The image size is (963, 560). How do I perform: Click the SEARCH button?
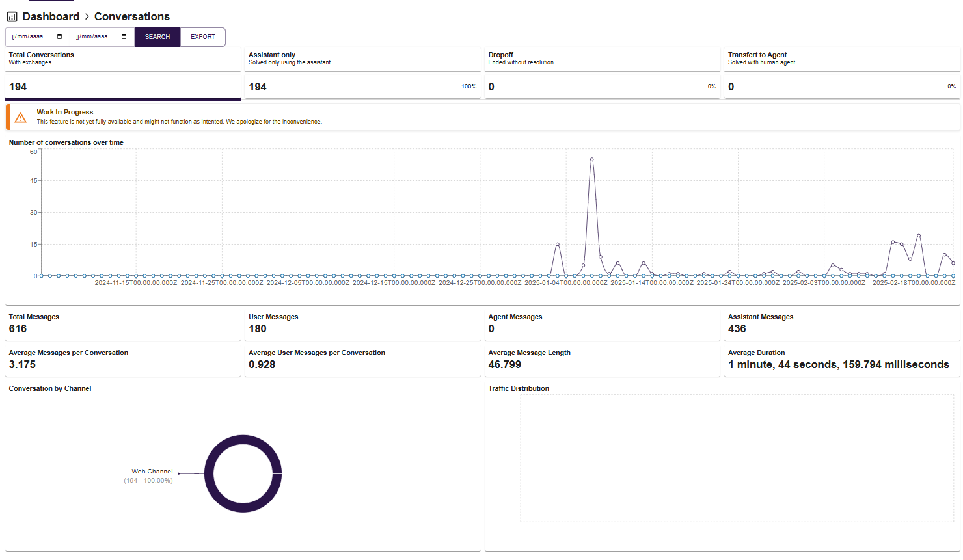coord(157,37)
